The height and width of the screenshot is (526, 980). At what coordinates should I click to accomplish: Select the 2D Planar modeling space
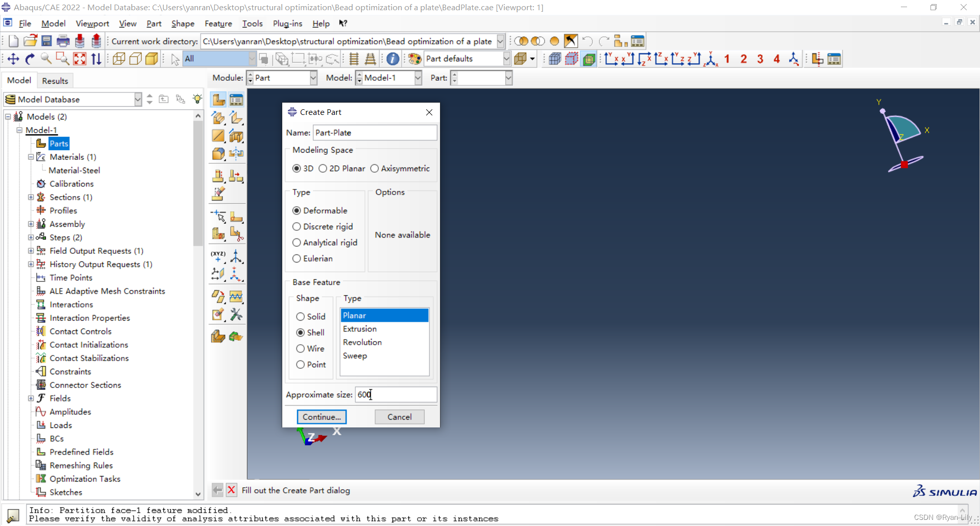click(341, 169)
